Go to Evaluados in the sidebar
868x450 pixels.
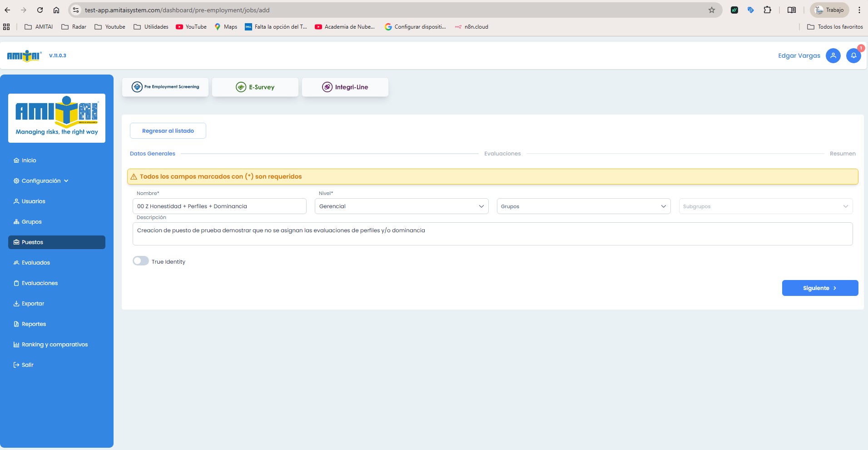36,263
